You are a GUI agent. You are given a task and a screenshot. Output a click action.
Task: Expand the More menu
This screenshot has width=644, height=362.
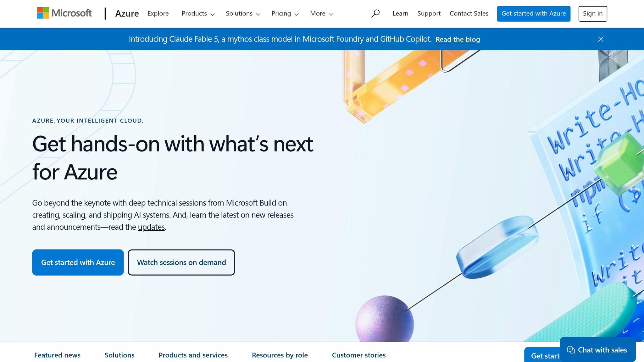tap(321, 14)
